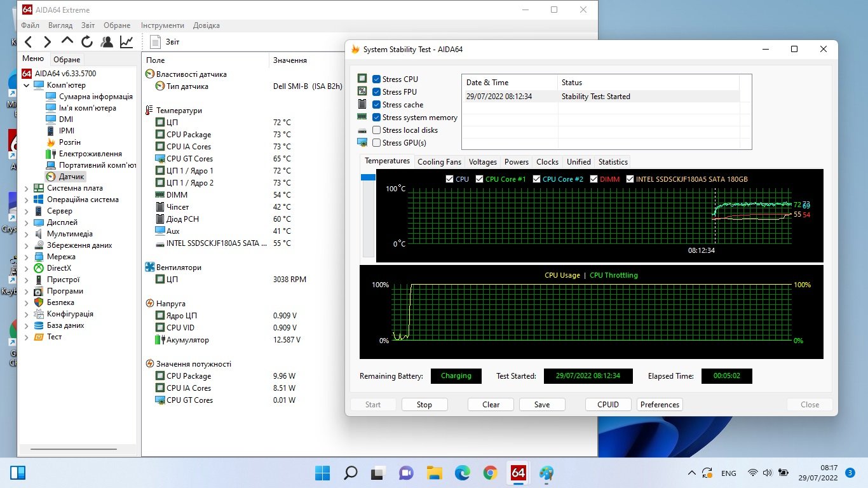Viewport: 868px width, 488px height.
Task: Click the Звіт report icon
Action: click(156, 42)
